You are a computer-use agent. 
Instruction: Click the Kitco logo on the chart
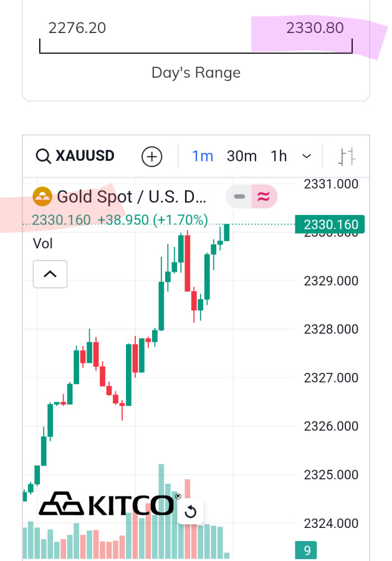click(x=106, y=505)
